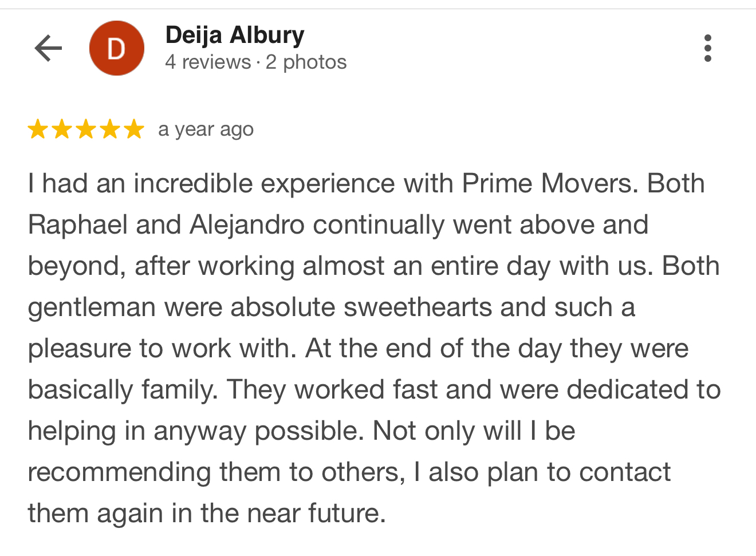
Task: Click the "2 photos" count text
Action: (306, 62)
